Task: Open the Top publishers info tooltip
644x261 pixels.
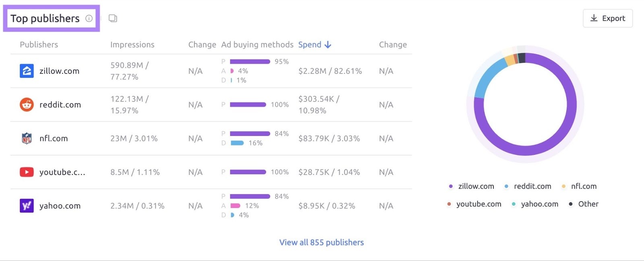Action: 89,18
